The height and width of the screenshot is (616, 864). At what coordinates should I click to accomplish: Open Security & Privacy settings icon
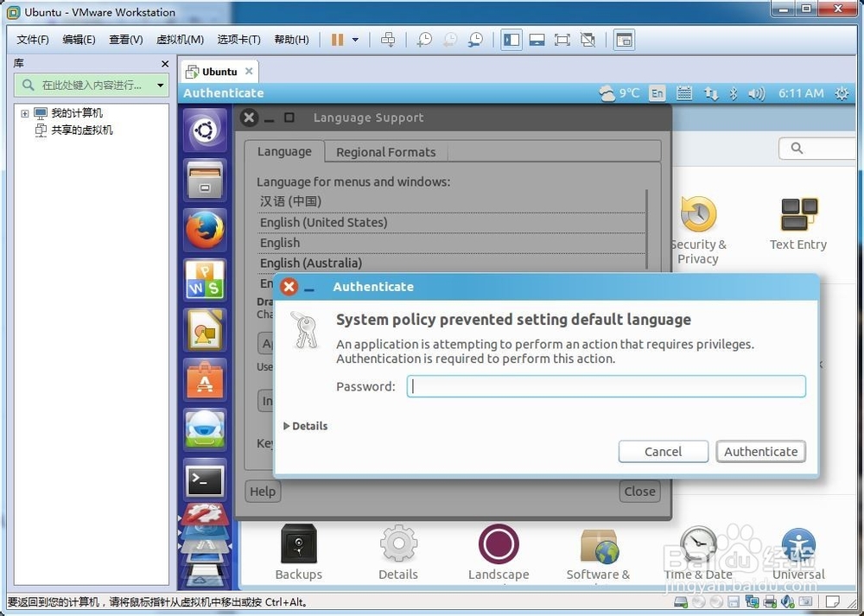click(x=697, y=231)
